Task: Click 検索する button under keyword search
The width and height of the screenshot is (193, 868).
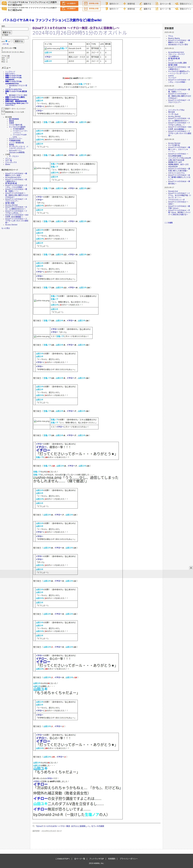Action: 6,32
